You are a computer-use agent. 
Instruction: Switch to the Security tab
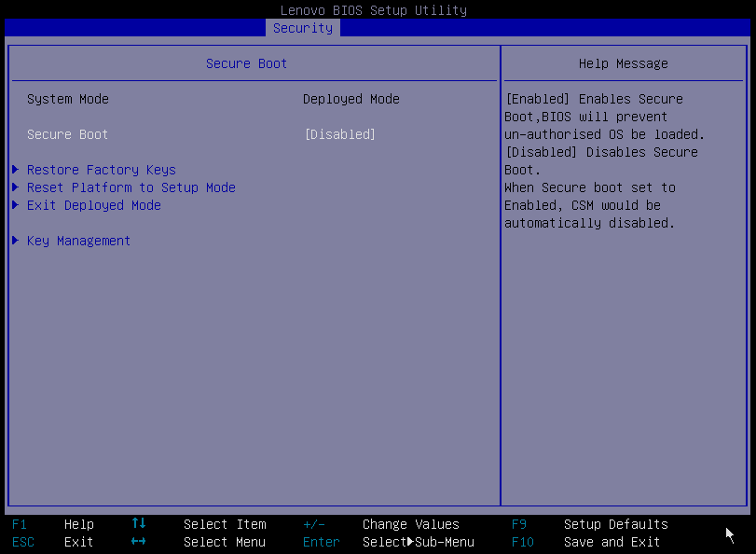click(x=303, y=28)
